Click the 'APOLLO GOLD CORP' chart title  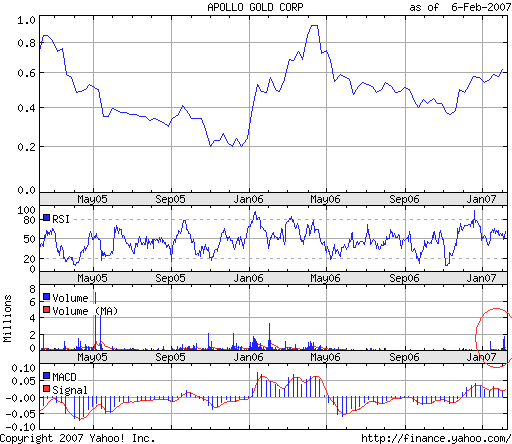click(x=255, y=7)
